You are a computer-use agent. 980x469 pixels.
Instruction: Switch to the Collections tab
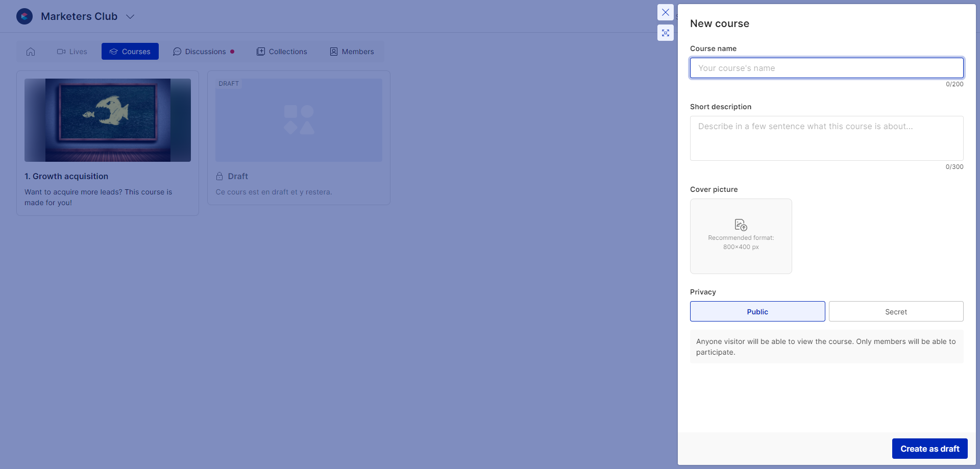pos(282,52)
